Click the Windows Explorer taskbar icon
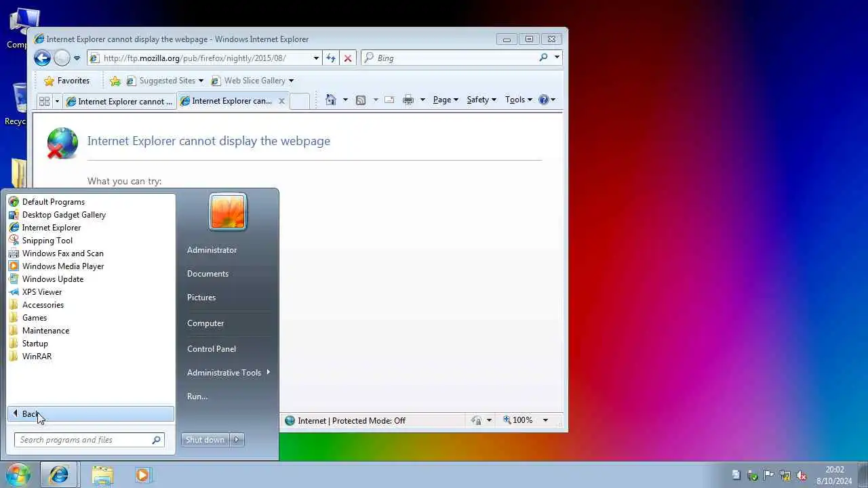 pyautogui.click(x=102, y=475)
